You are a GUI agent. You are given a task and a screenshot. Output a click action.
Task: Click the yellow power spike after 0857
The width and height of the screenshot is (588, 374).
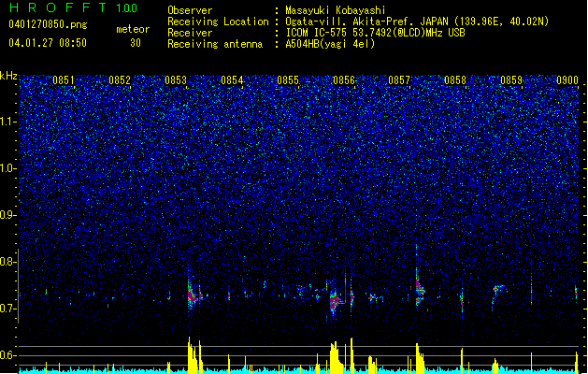[420, 358]
